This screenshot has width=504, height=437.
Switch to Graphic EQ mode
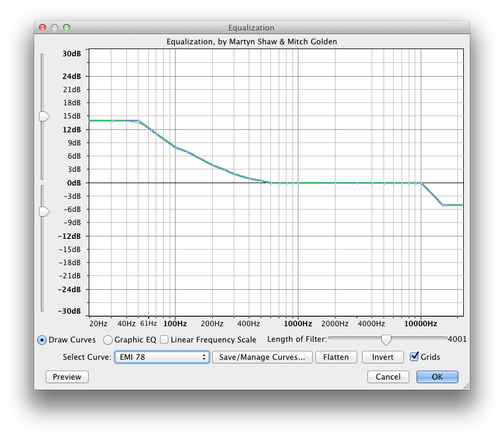point(108,340)
